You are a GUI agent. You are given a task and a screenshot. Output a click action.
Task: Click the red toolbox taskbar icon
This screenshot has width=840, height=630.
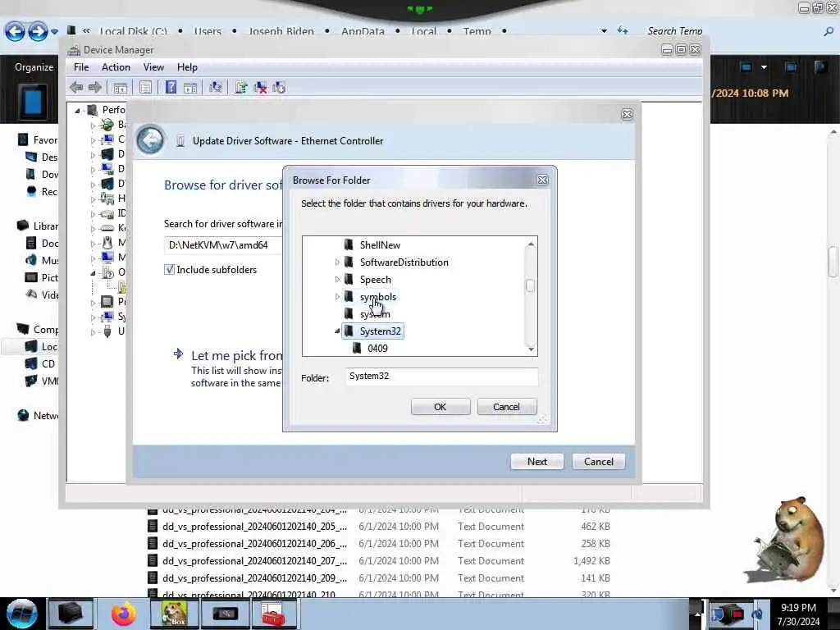click(x=273, y=614)
